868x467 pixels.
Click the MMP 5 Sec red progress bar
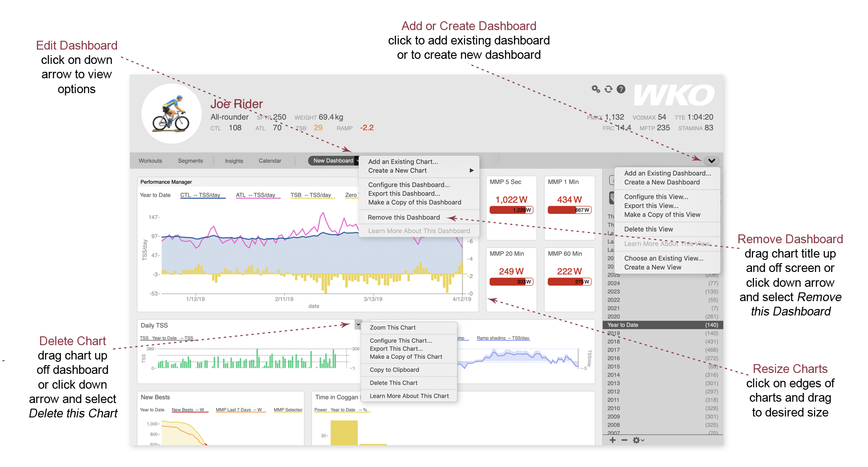(511, 210)
